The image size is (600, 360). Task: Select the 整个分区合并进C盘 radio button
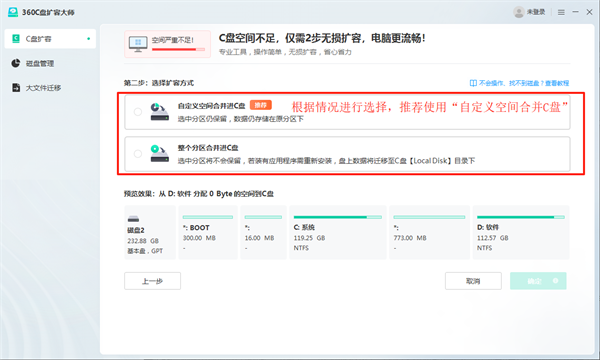click(138, 154)
